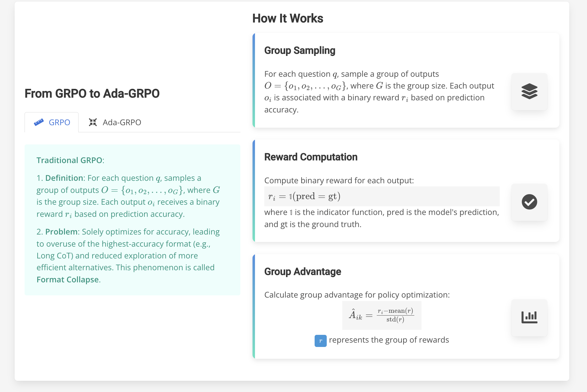Click the Definition bold label in the GRPO panel
Viewport: 587px width, 392px height.
tap(64, 178)
